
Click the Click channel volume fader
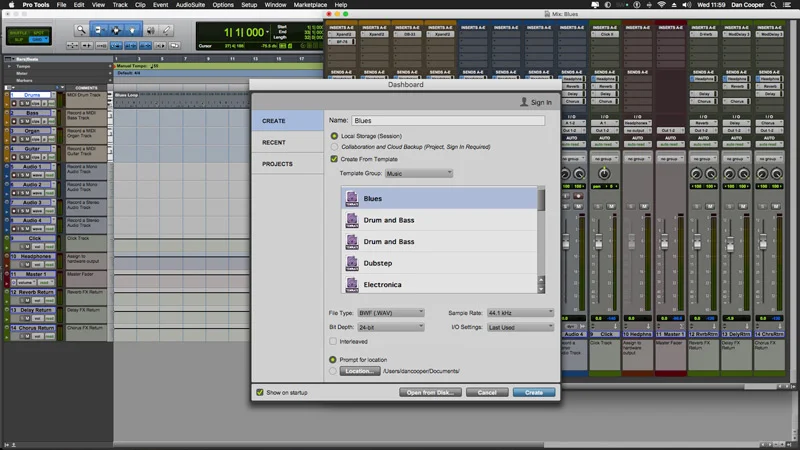point(599,243)
